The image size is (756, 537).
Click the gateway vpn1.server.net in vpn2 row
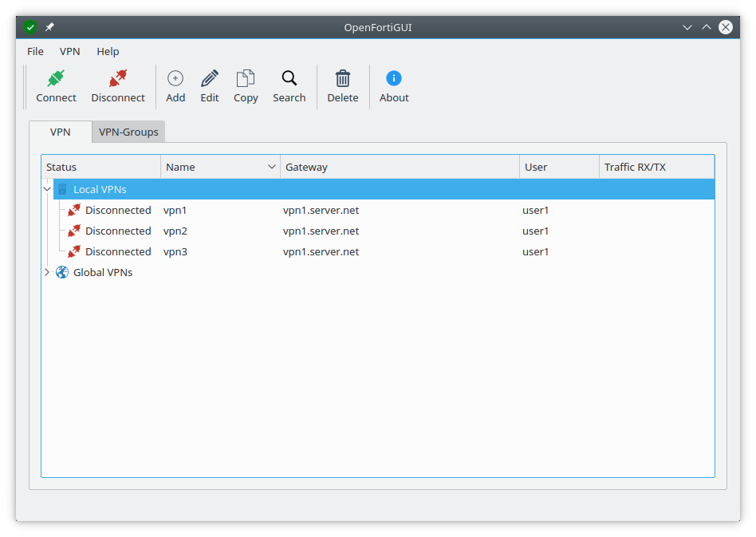click(x=321, y=231)
